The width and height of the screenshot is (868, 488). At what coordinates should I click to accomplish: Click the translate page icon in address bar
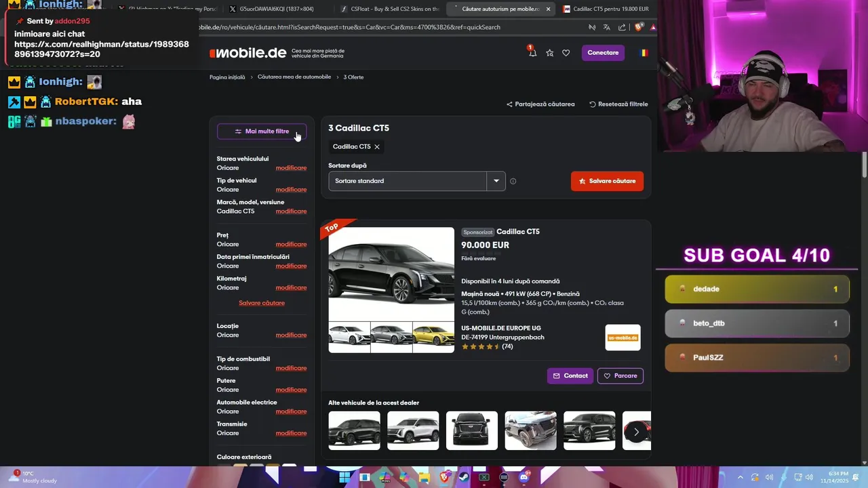click(606, 27)
